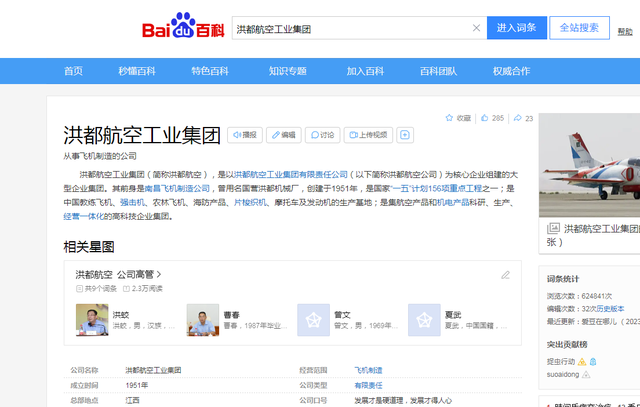Screen dimensions: 640x407
Task: Click the 收藏 star icon
Action: click(449, 118)
